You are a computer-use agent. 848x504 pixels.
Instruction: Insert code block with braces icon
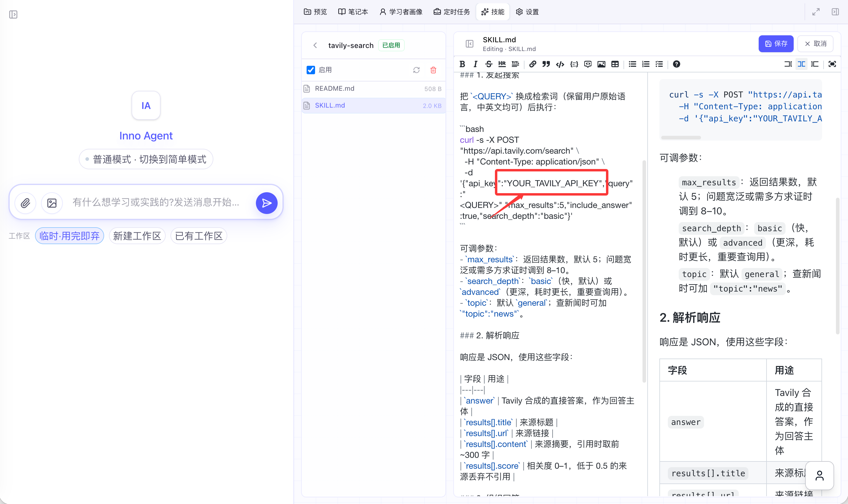574,64
